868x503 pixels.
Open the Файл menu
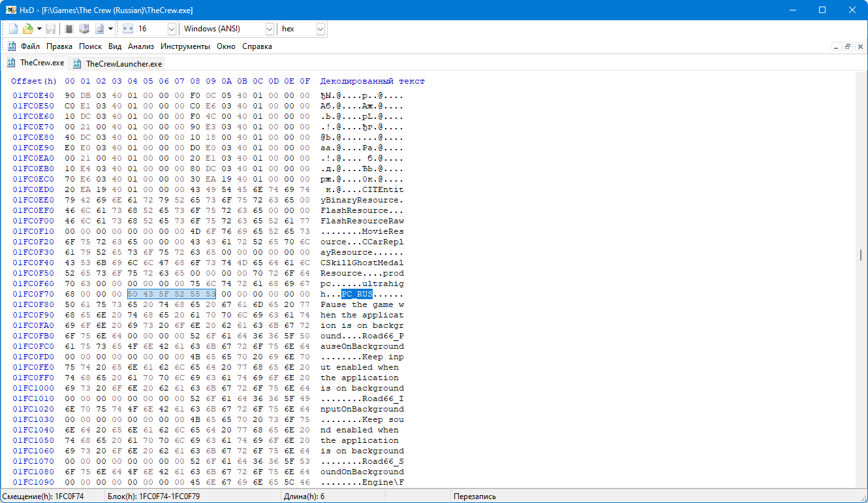30,46
